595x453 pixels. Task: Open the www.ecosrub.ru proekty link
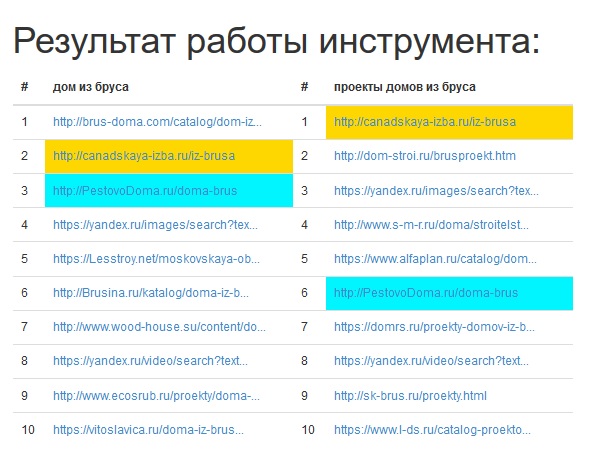[x=156, y=396]
